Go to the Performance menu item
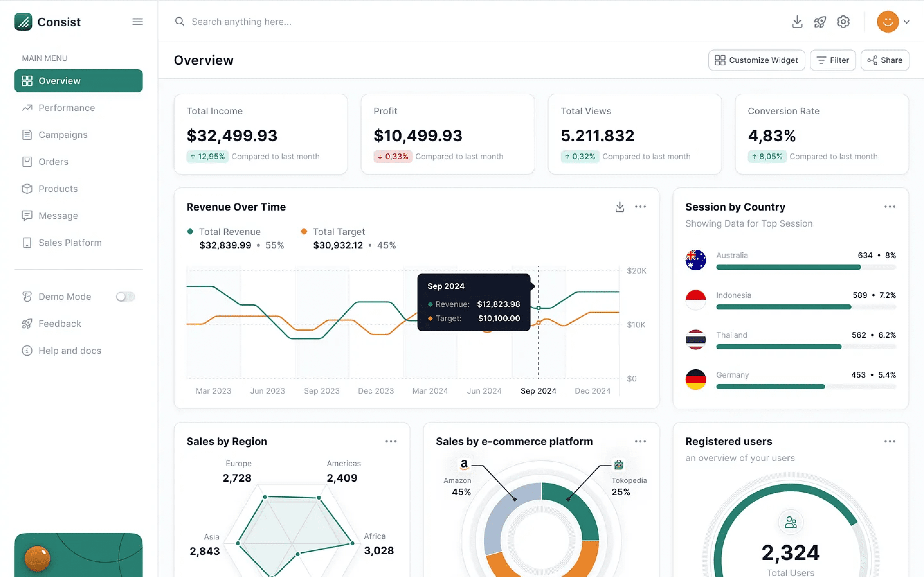Image resolution: width=924 pixels, height=577 pixels. click(x=66, y=108)
